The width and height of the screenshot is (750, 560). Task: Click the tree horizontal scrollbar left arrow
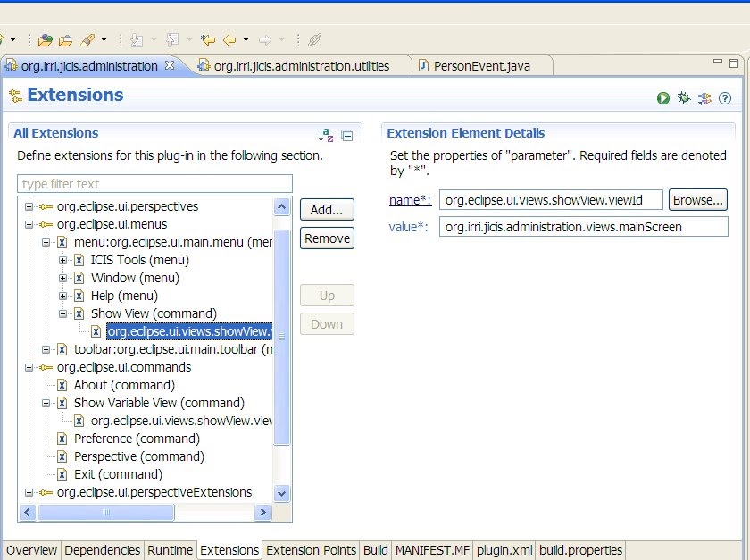click(28, 512)
